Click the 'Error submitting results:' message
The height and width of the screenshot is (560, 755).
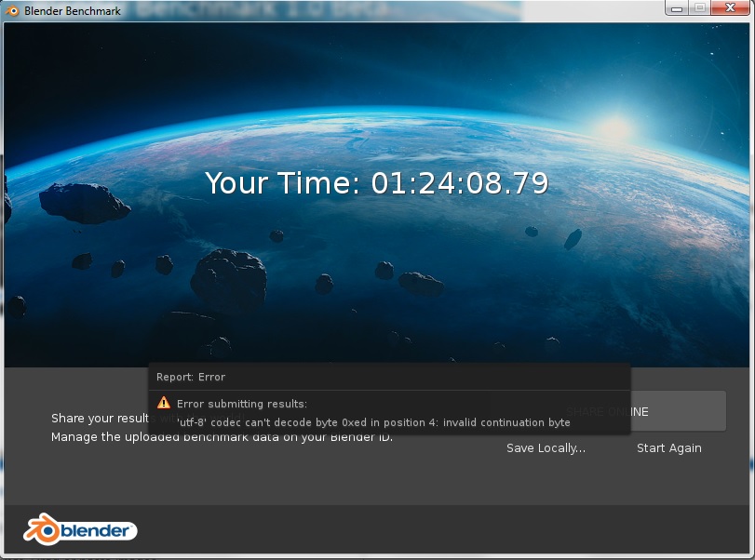(242, 404)
